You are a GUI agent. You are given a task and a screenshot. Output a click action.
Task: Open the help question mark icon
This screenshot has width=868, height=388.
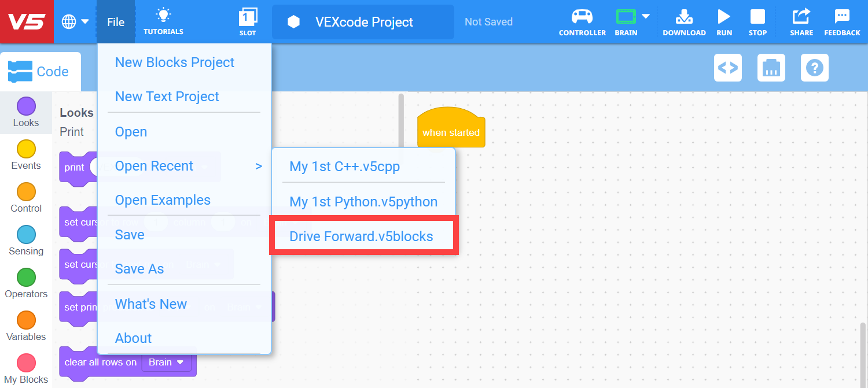pyautogui.click(x=814, y=68)
